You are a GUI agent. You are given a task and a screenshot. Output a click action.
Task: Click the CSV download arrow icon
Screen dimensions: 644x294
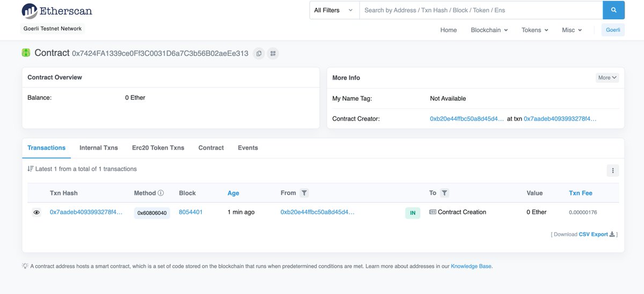coord(612,234)
